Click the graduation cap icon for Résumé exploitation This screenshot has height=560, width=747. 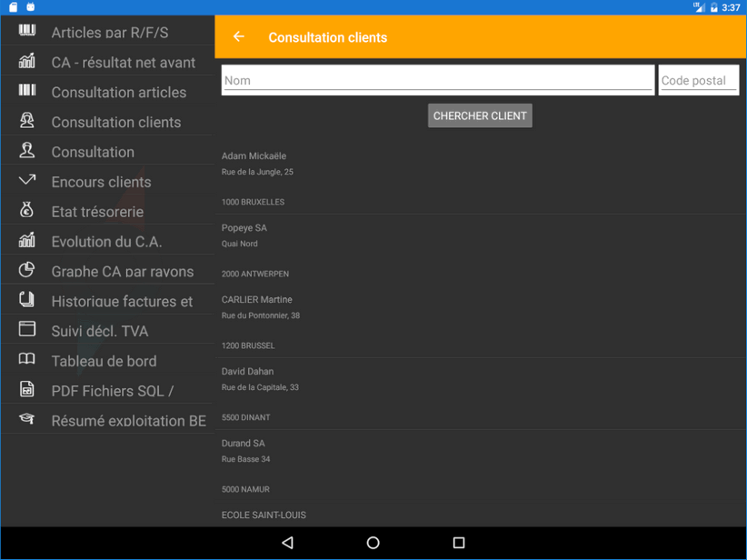[x=27, y=420]
